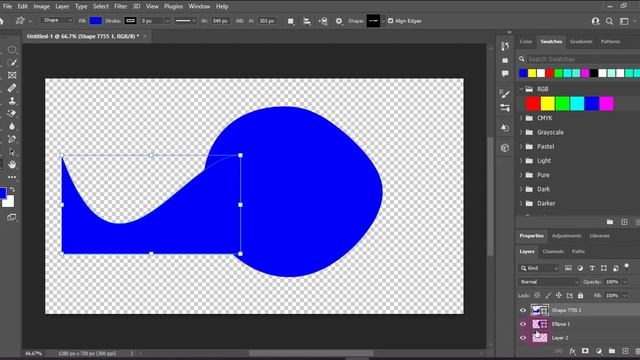
Task: Select the Pen tool
Action: (x=12, y=139)
